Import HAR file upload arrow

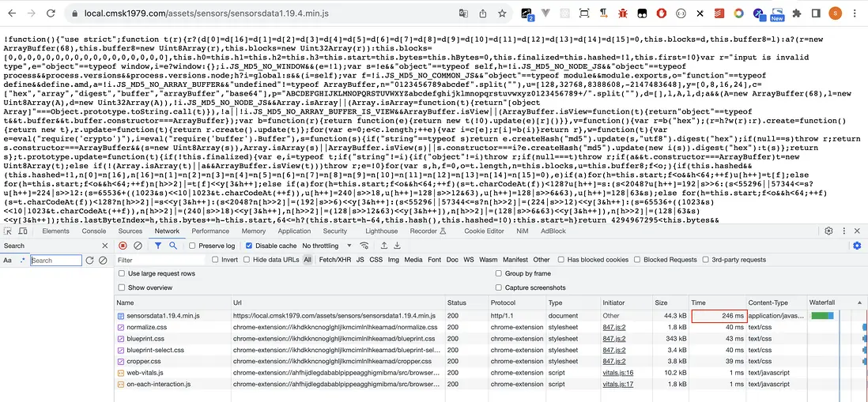[x=383, y=246]
